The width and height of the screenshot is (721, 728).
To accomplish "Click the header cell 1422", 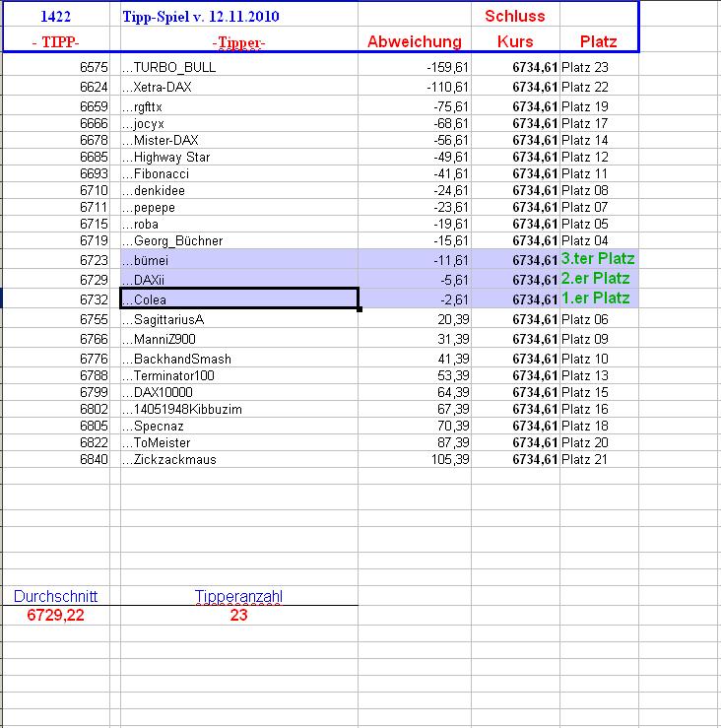I will click(56, 16).
